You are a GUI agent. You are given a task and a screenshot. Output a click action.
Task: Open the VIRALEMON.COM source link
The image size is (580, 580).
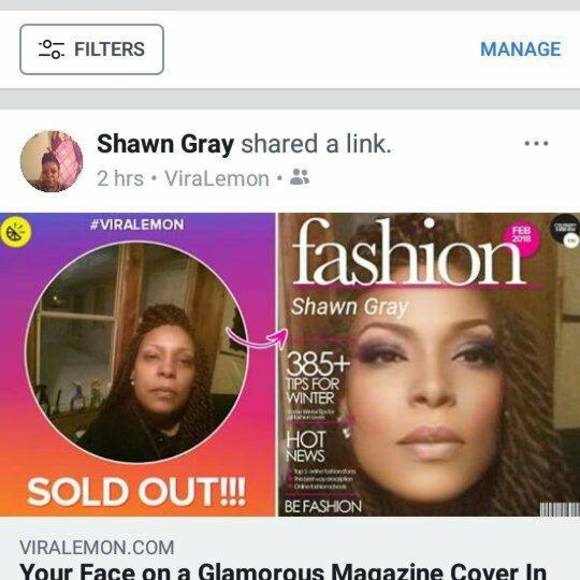pyautogui.click(x=97, y=547)
